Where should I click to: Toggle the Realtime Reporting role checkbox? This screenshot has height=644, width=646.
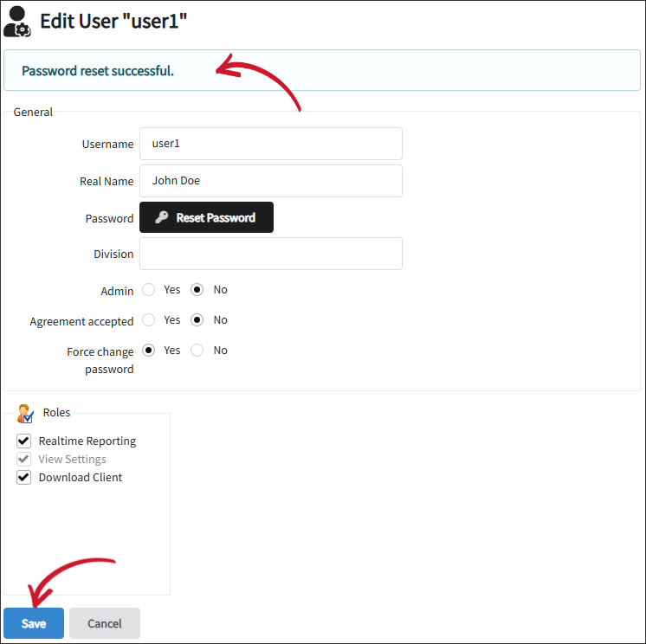(23, 441)
